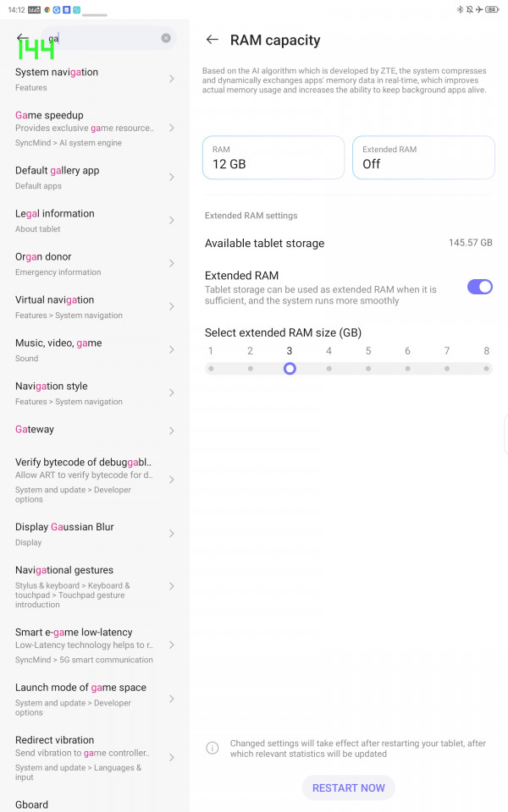Tap the muted notifications bell icon

click(x=470, y=9)
